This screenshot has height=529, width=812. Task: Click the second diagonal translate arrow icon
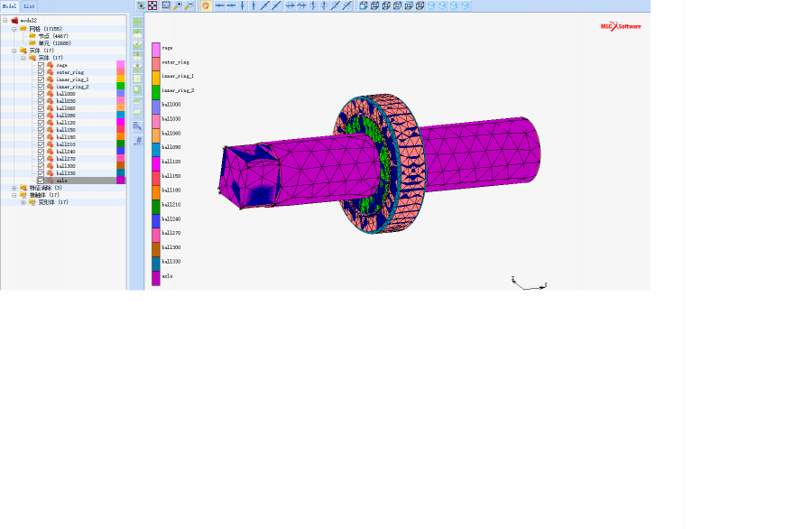[276, 5]
